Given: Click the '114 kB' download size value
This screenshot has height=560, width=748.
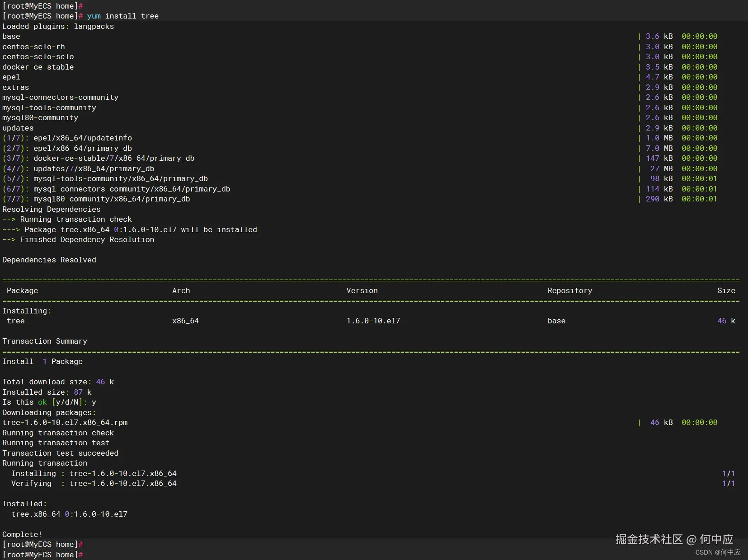Looking at the screenshot, I should (659, 189).
